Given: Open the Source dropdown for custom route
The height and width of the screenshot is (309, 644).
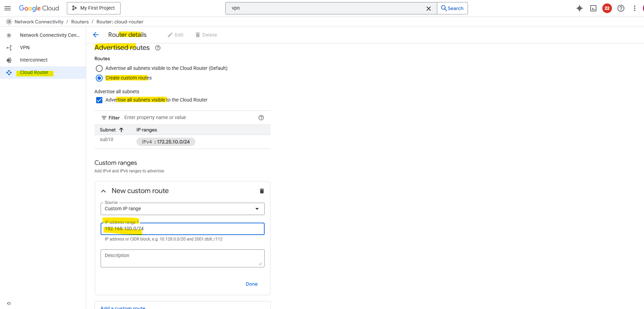Looking at the screenshot, I should [183, 209].
